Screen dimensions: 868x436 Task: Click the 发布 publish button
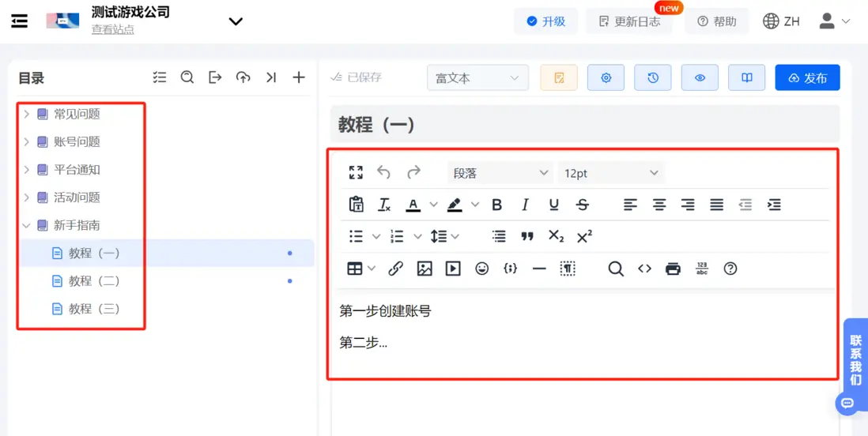pyautogui.click(x=808, y=78)
